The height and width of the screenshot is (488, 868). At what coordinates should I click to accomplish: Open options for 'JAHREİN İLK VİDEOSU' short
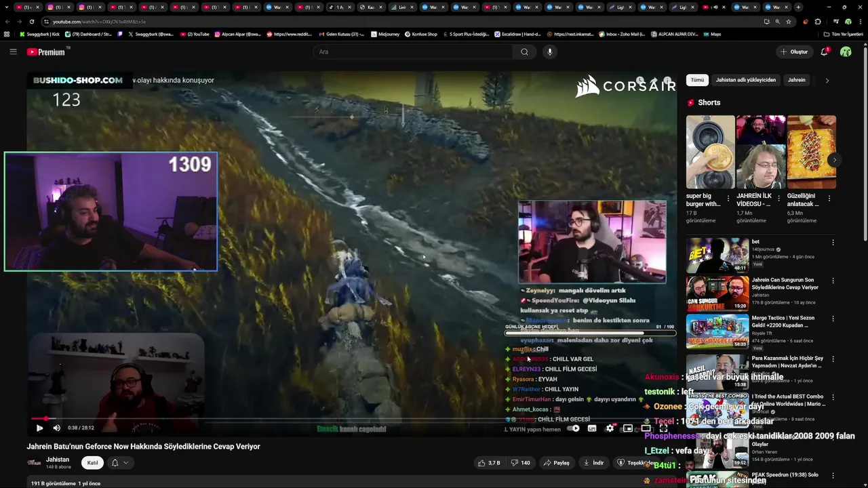[x=778, y=199]
